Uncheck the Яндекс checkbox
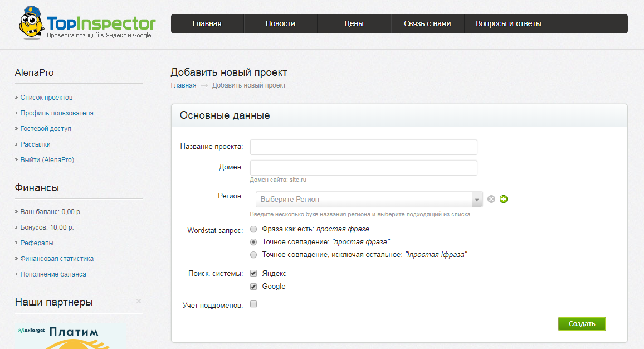This screenshot has height=349, width=644. point(253,273)
